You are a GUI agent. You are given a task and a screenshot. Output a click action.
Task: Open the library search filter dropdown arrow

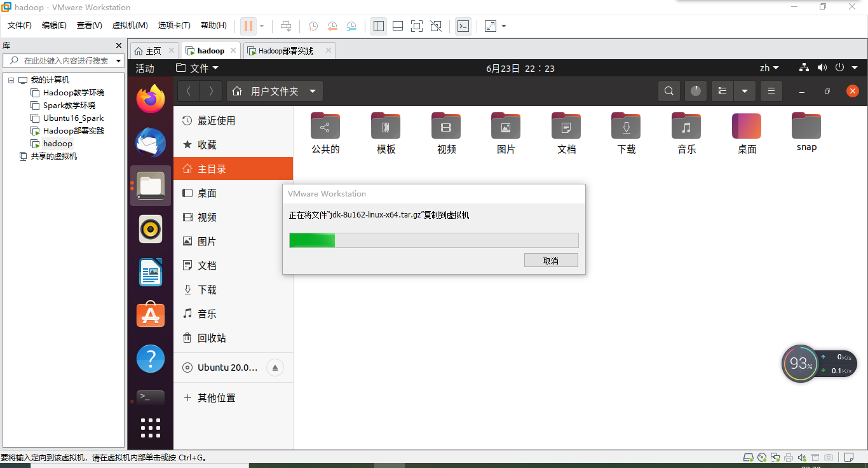pos(118,61)
